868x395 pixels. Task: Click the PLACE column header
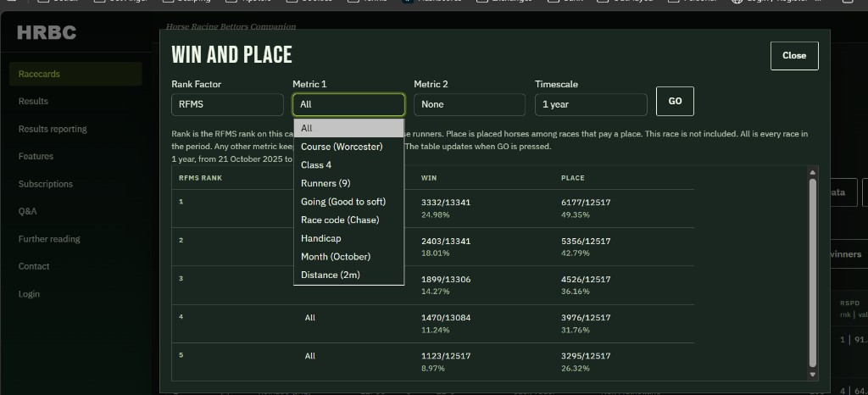(x=573, y=178)
